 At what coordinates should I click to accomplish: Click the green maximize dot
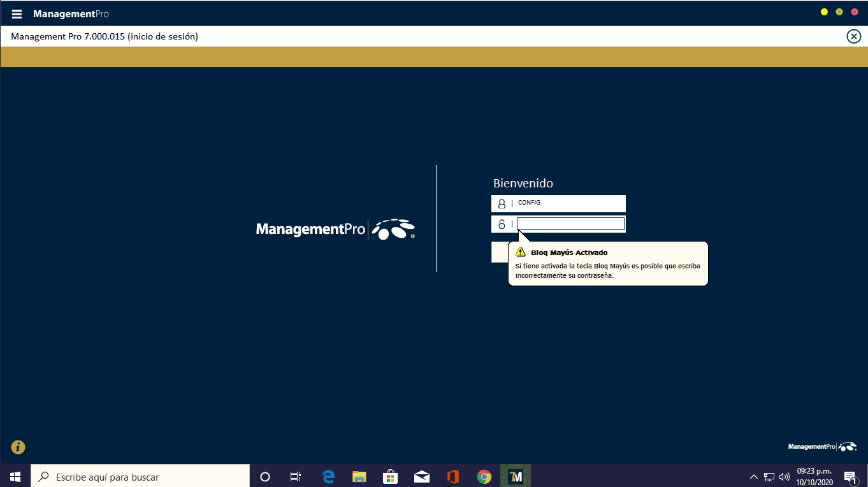[x=839, y=12]
